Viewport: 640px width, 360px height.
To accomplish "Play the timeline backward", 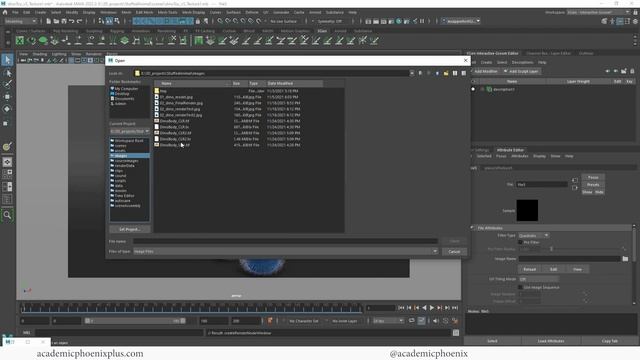I will pos(424,308).
